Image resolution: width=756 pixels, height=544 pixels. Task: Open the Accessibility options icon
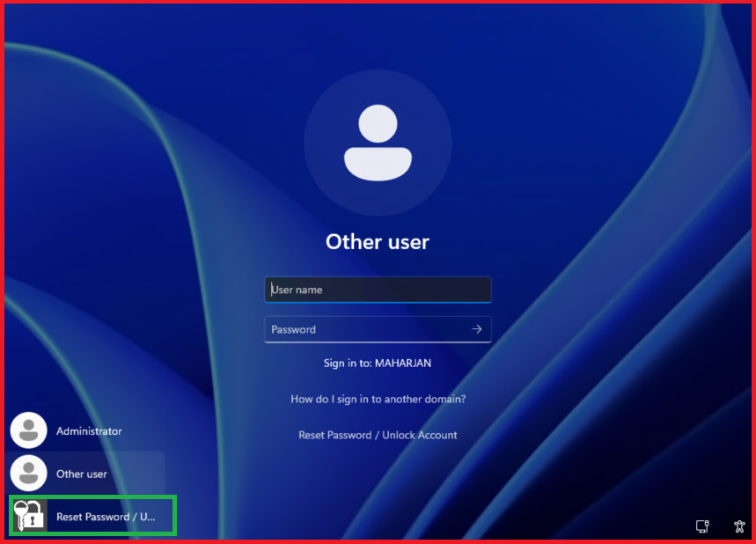(x=739, y=526)
